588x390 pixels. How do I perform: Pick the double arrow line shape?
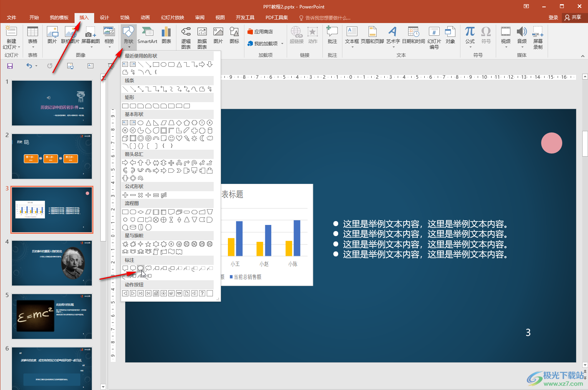pos(141,89)
